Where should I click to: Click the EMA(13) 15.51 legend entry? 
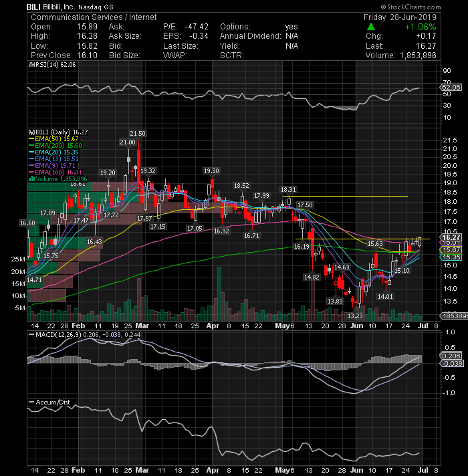pyautogui.click(x=53, y=158)
